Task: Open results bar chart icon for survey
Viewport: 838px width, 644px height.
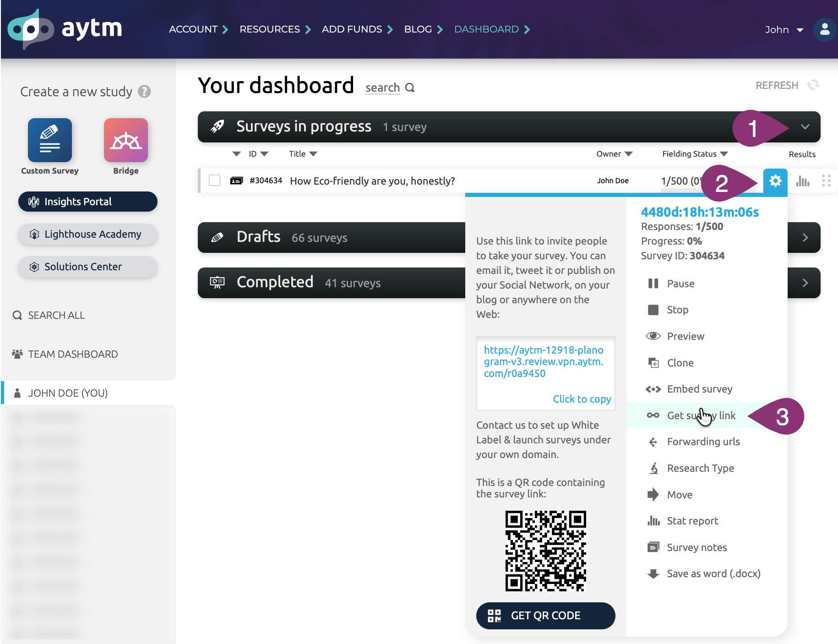Action: pyautogui.click(x=803, y=181)
